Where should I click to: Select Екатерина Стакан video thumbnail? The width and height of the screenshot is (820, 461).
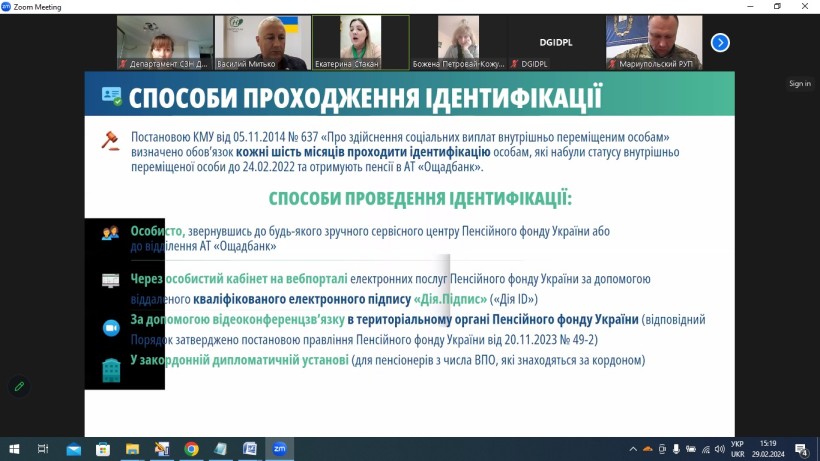(361, 42)
